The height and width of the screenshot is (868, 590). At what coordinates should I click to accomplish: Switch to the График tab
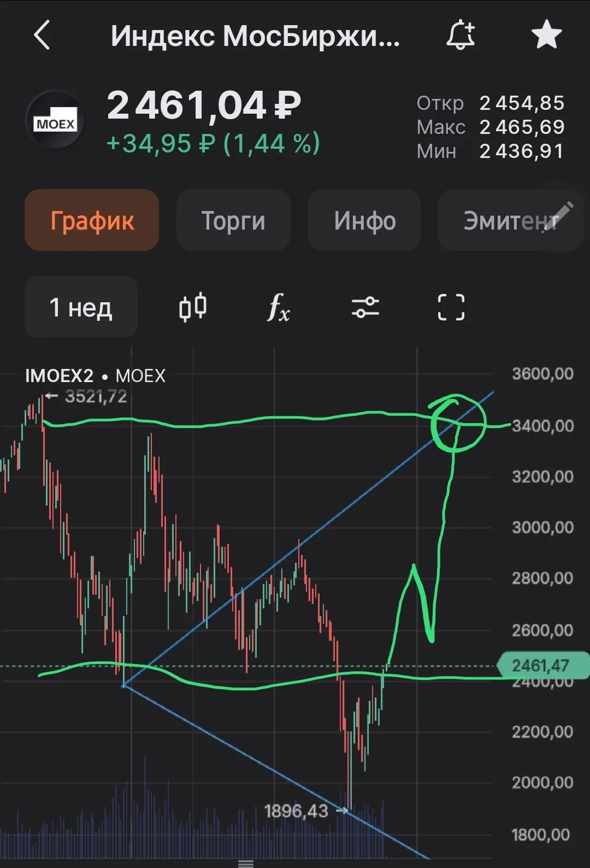tap(92, 220)
